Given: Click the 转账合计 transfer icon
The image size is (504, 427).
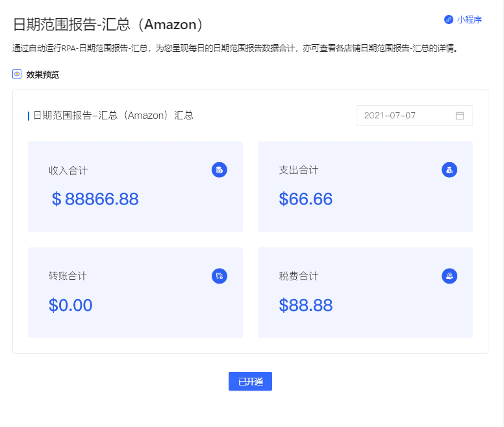Looking at the screenshot, I should coord(220,276).
